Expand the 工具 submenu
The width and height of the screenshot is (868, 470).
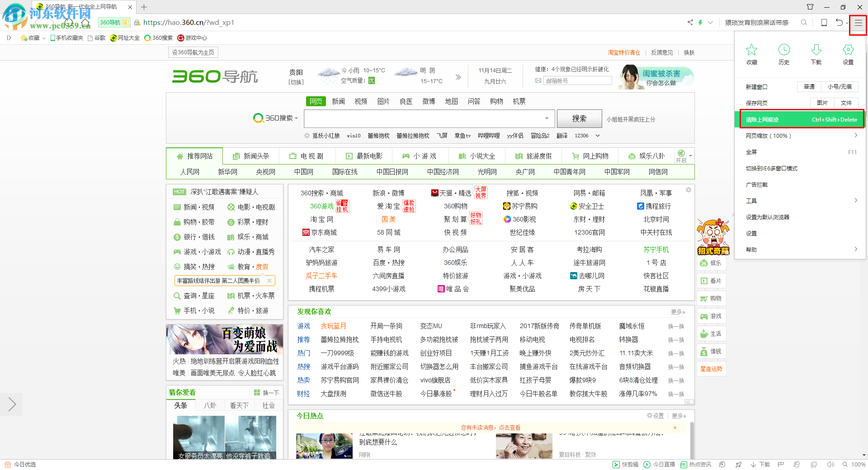point(855,201)
